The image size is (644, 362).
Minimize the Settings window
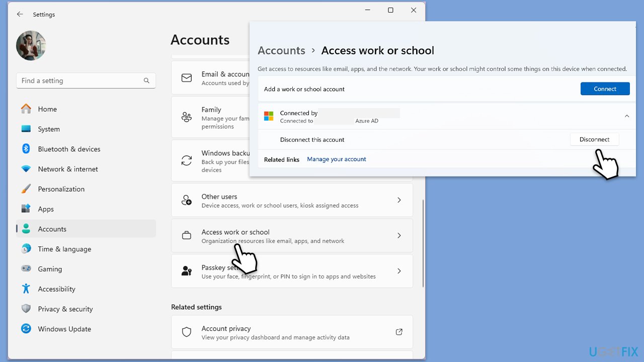[x=368, y=10]
